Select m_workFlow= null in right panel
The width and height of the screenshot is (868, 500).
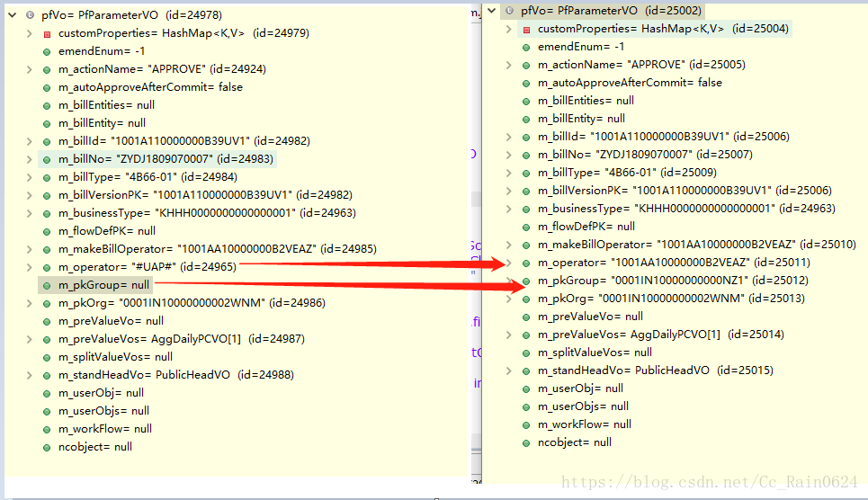[585, 424]
